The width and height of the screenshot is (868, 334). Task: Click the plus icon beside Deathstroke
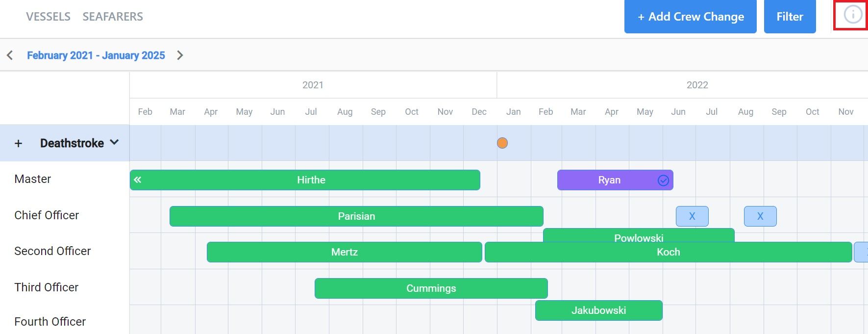coord(19,143)
